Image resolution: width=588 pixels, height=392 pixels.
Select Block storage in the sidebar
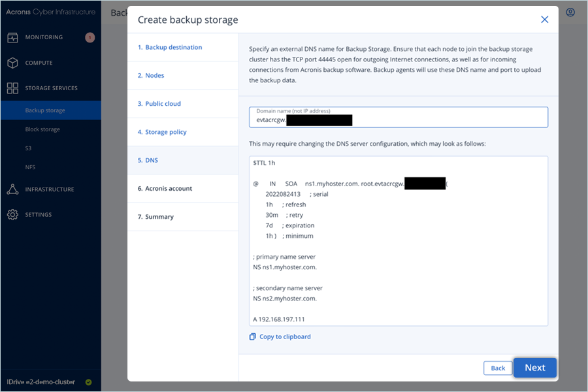42,129
